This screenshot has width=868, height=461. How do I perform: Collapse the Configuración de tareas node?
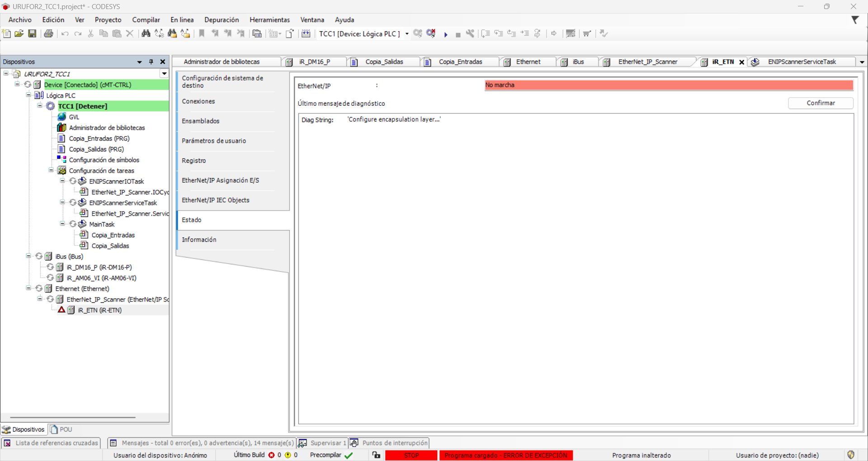(51, 170)
